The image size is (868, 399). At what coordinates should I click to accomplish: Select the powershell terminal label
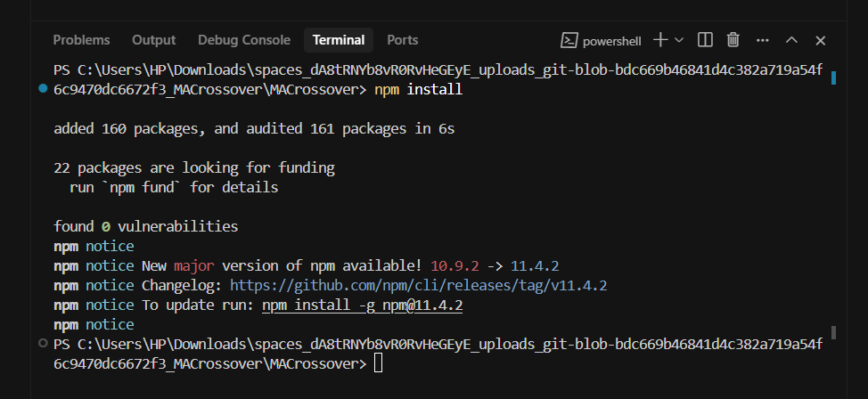pos(612,41)
